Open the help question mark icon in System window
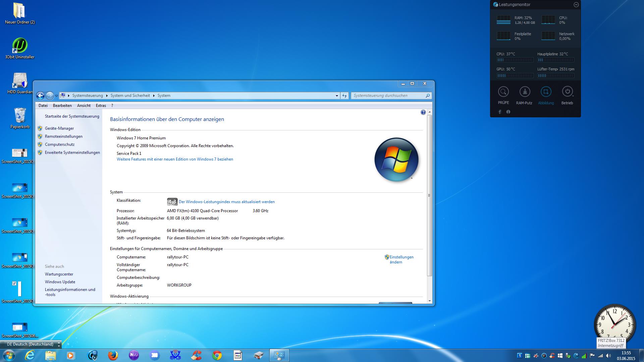This screenshot has width=644, height=362. coord(423,113)
